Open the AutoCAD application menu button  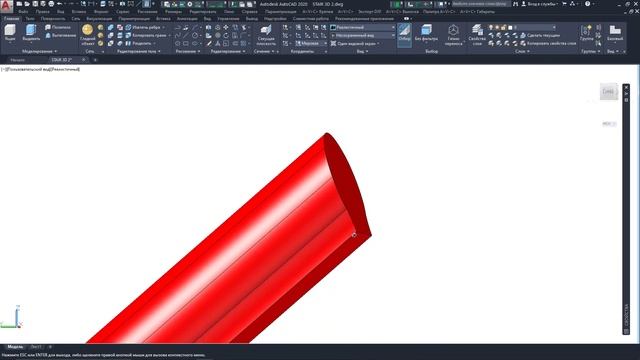[x=6, y=6]
